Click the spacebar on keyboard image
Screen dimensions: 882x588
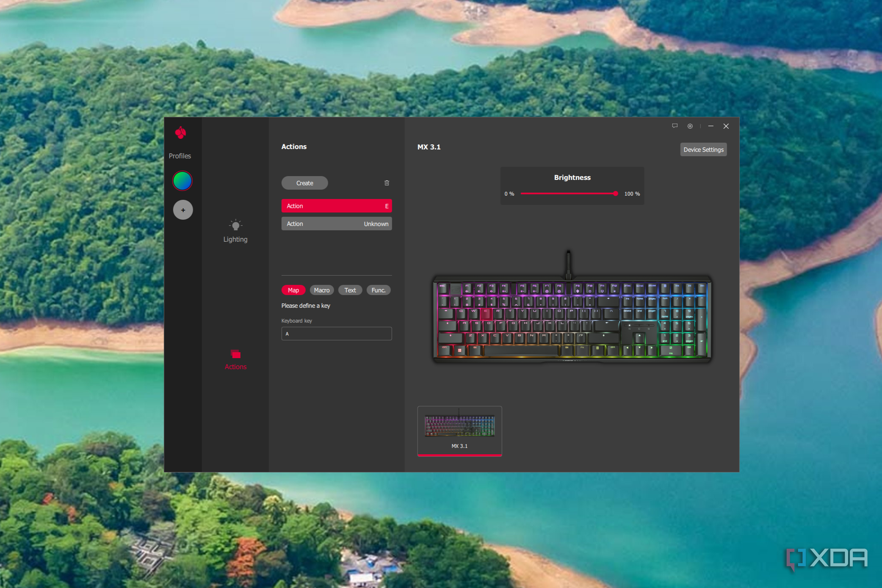pos(521,350)
